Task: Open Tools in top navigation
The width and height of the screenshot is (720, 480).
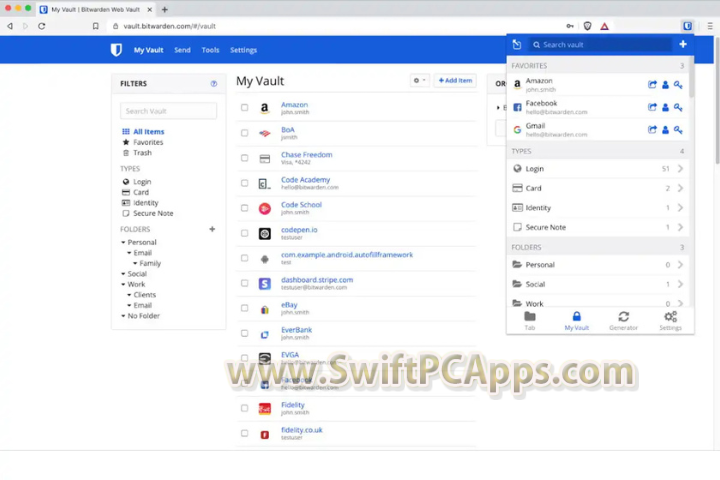Action: click(x=210, y=50)
